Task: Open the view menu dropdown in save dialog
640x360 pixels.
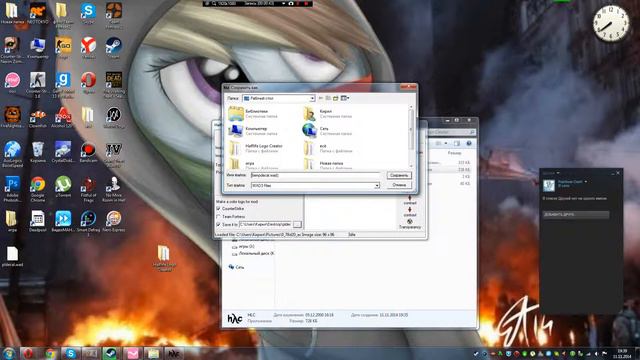Action: tap(345, 98)
